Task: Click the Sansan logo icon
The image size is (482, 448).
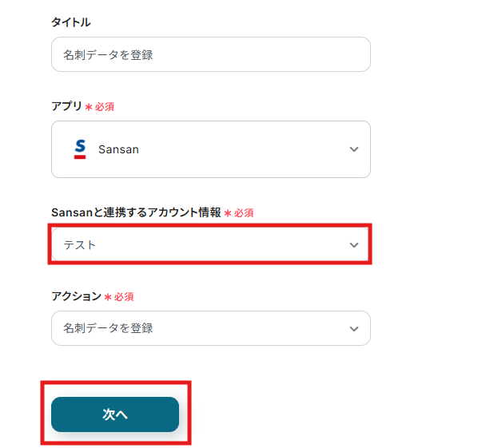Action: point(79,149)
